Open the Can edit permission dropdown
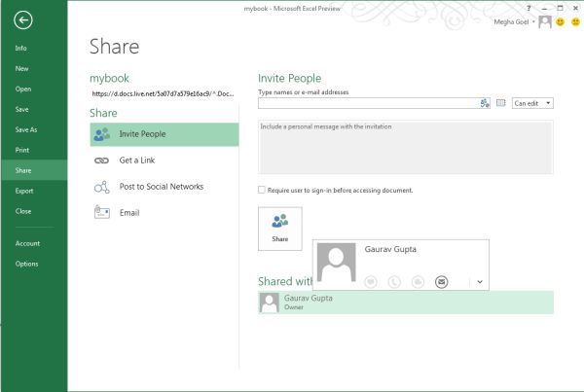Screen dimensions: 584x392 point(532,103)
